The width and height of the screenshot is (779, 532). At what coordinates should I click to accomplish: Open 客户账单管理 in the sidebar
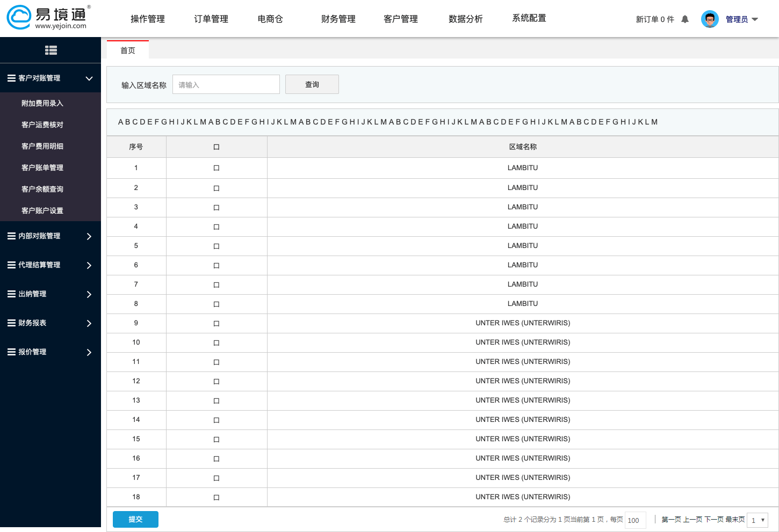[42, 167]
